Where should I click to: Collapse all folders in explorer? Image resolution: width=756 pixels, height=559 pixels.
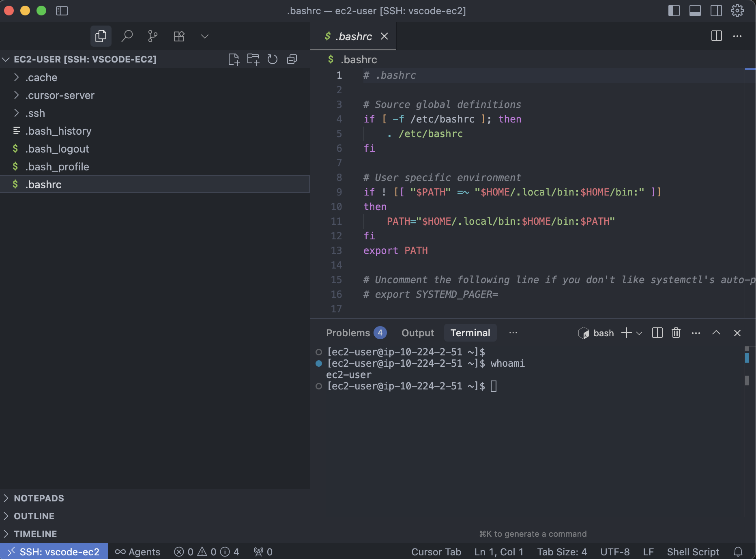[292, 59]
